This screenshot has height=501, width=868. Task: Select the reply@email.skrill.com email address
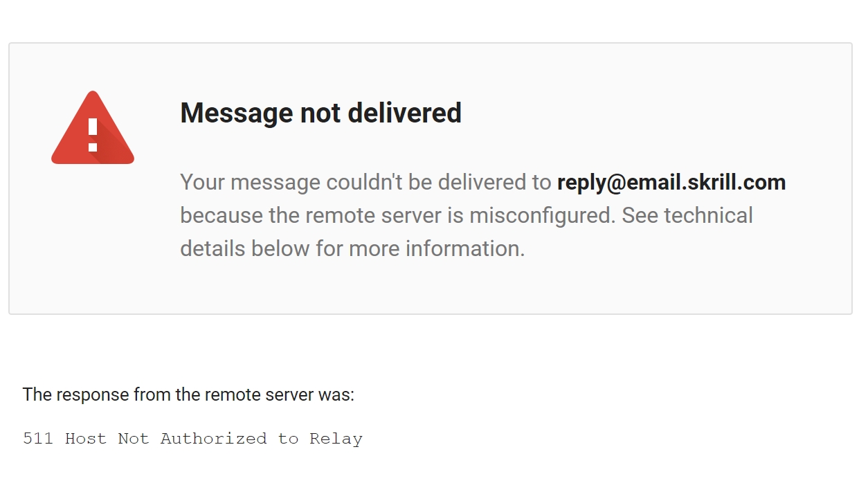(671, 183)
